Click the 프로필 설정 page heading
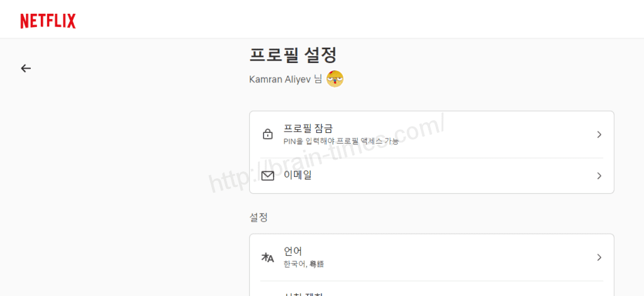 (293, 55)
